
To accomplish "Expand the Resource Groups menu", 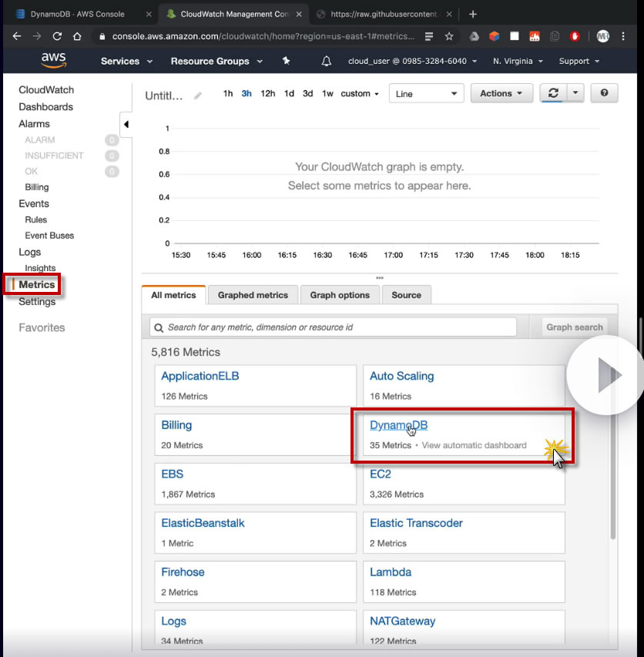I will [x=216, y=61].
